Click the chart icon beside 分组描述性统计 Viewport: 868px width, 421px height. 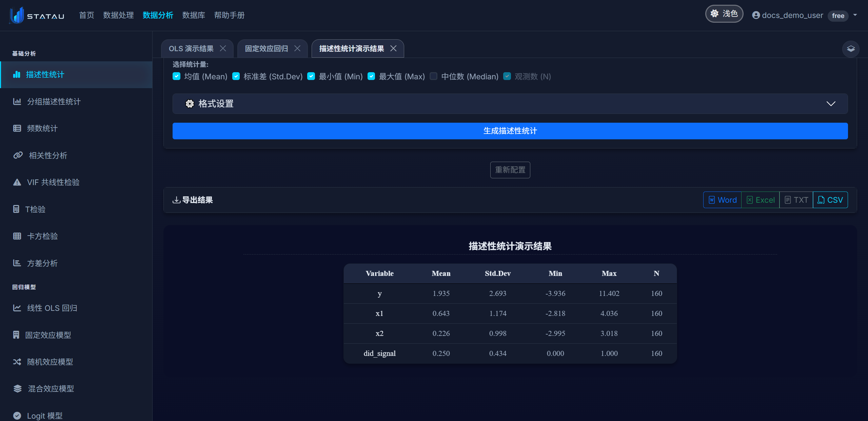click(x=17, y=101)
